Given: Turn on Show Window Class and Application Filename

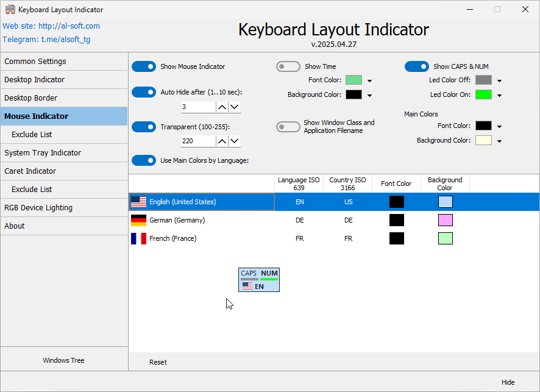Looking at the screenshot, I should click(288, 127).
